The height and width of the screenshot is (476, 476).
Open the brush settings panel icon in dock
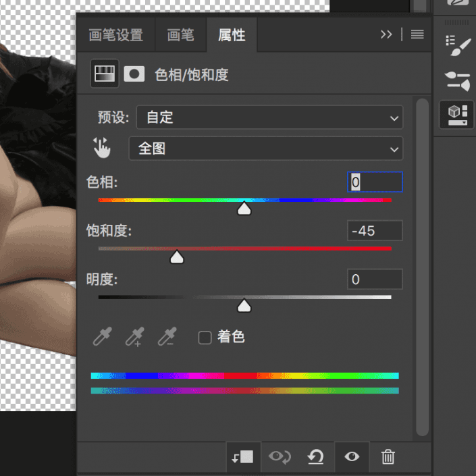pyautogui.click(x=457, y=45)
